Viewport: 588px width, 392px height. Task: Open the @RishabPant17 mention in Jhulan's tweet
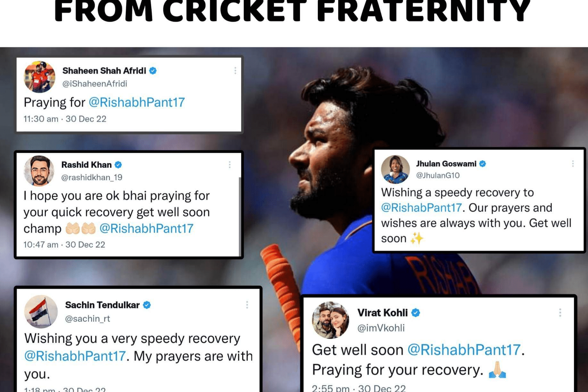click(421, 208)
